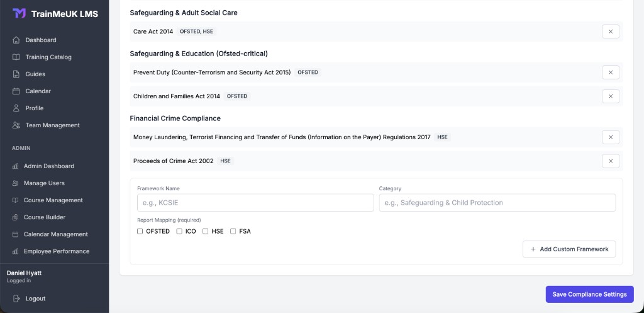Remove Children and Families Act 2014
The image size is (644, 313).
click(610, 96)
